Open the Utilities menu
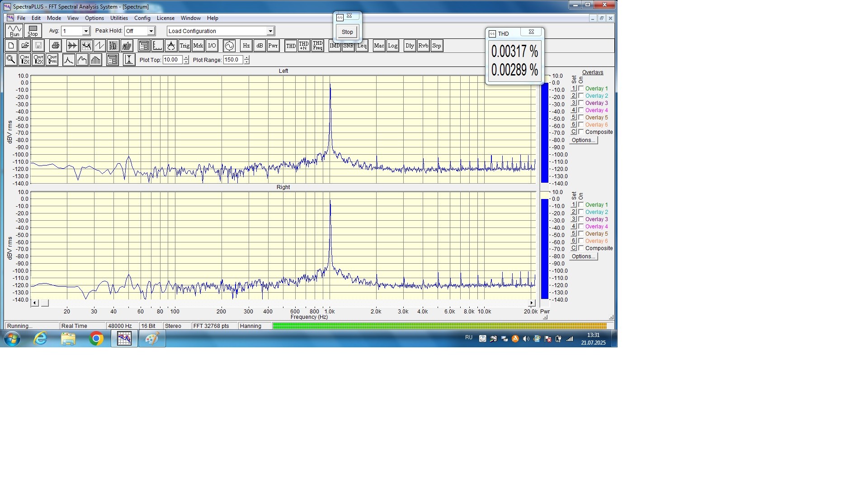868x488 pixels. click(x=119, y=18)
